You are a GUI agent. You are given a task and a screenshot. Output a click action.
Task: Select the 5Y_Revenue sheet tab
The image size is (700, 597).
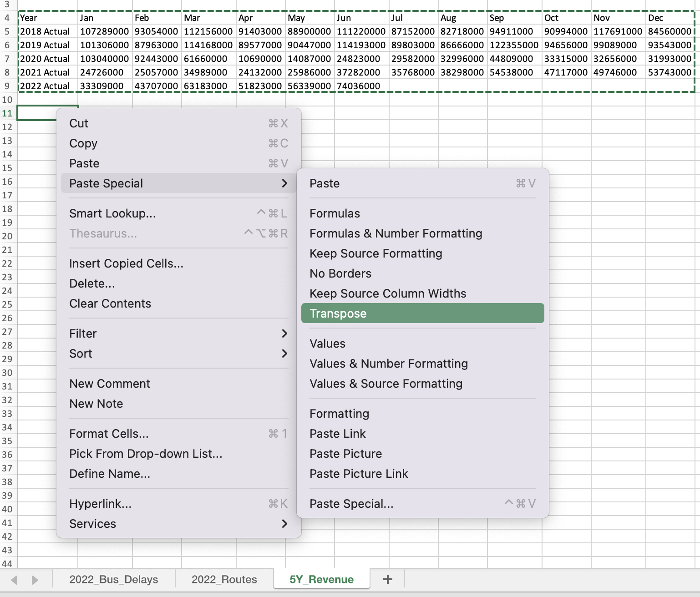point(321,579)
